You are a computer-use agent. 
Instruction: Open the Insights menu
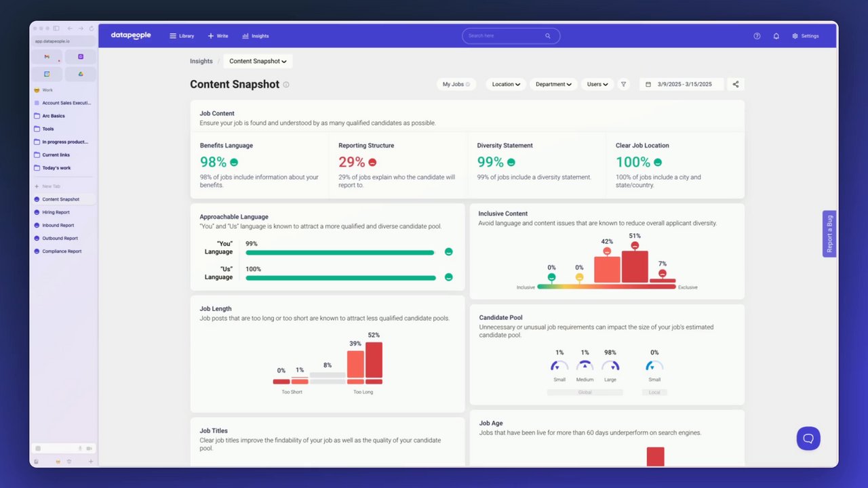coord(256,36)
